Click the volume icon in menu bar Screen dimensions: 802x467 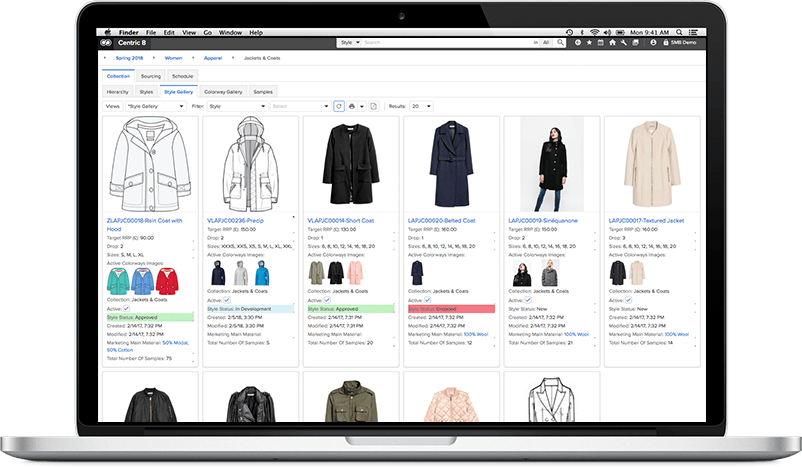tap(607, 32)
